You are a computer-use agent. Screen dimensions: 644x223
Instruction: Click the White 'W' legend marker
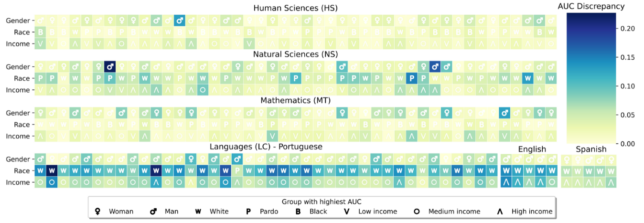click(x=198, y=212)
